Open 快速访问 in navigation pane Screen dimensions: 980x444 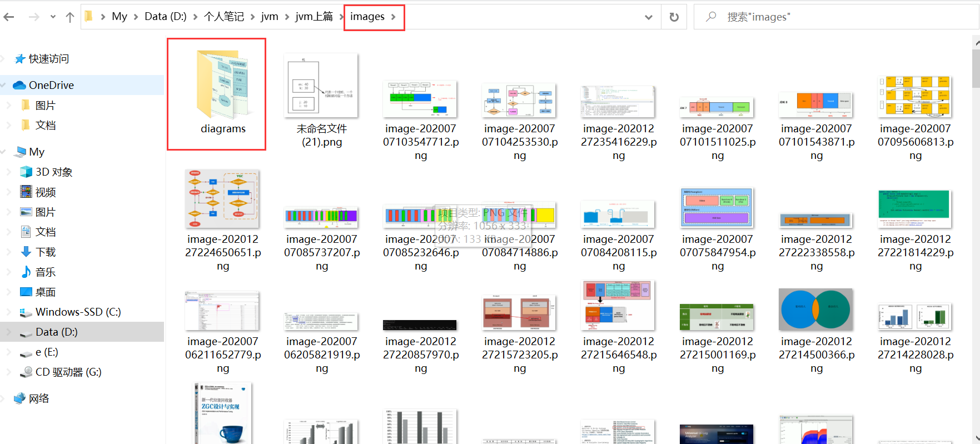tap(49, 59)
